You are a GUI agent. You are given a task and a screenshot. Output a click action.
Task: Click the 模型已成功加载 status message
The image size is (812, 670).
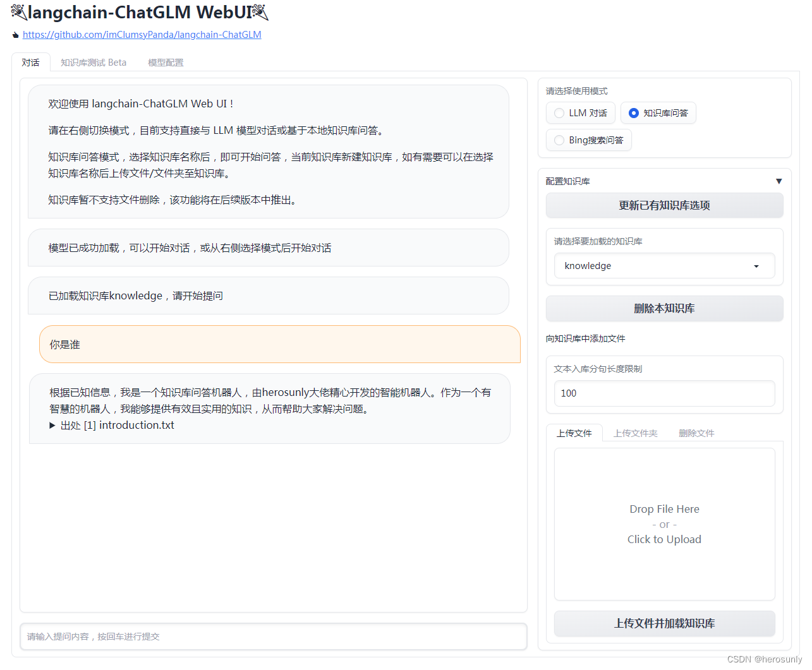pyautogui.click(x=269, y=248)
